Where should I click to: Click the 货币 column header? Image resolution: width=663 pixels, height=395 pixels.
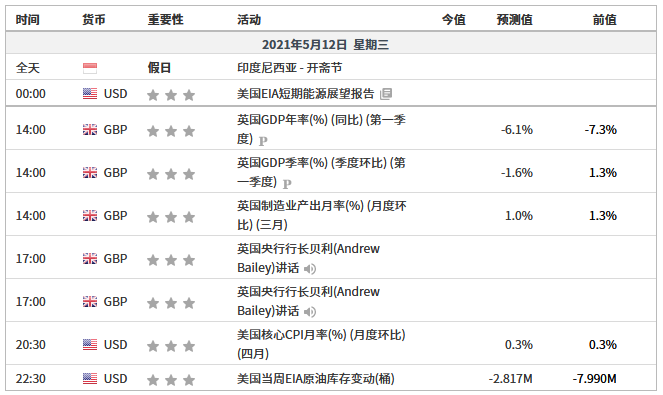point(93,19)
